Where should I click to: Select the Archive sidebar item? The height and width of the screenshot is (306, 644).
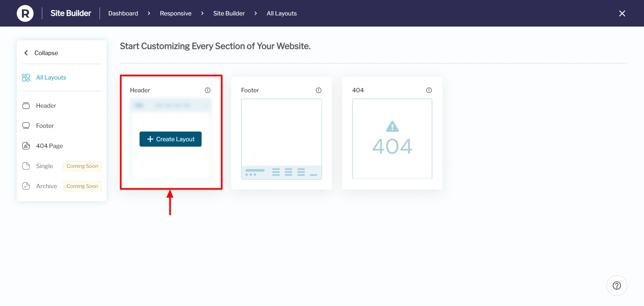(47, 186)
